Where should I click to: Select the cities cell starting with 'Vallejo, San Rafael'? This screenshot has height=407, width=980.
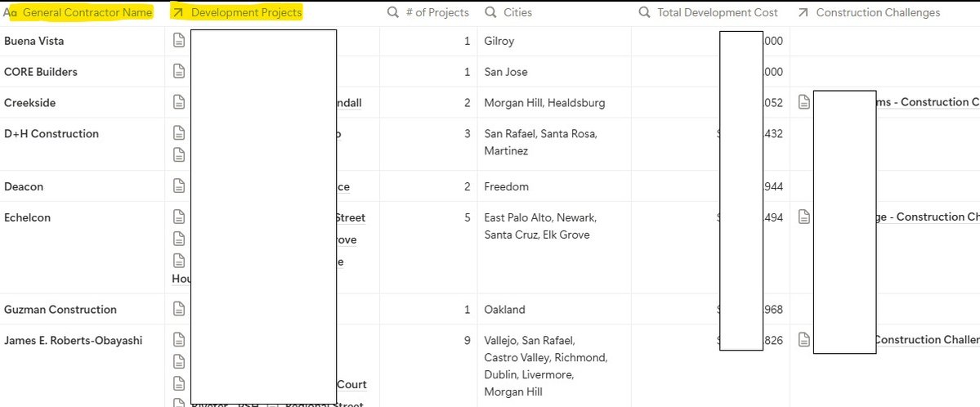point(554,366)
